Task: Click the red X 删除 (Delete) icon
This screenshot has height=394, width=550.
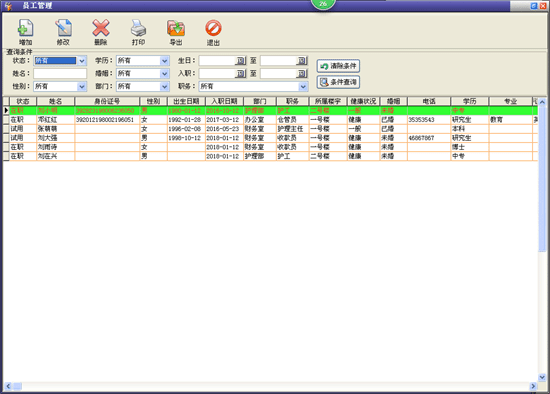Action: point(101,28)
